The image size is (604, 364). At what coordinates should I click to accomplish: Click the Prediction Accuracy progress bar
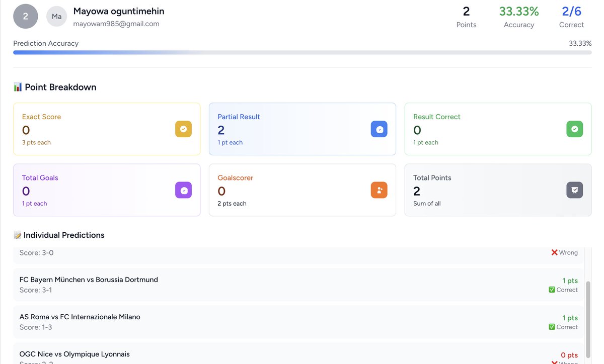(x=303, y=52)
